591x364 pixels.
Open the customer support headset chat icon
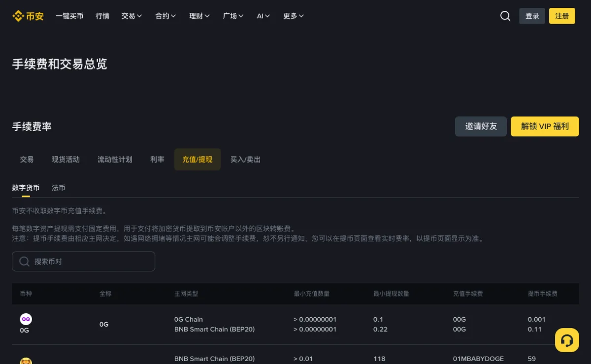567,340
